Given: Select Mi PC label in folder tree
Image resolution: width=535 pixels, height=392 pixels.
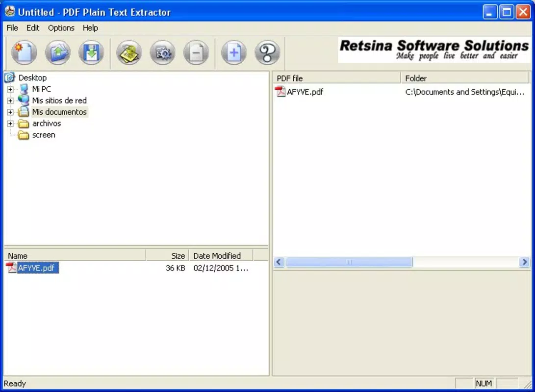Looking at the screenshot, I should click(41, 89).
